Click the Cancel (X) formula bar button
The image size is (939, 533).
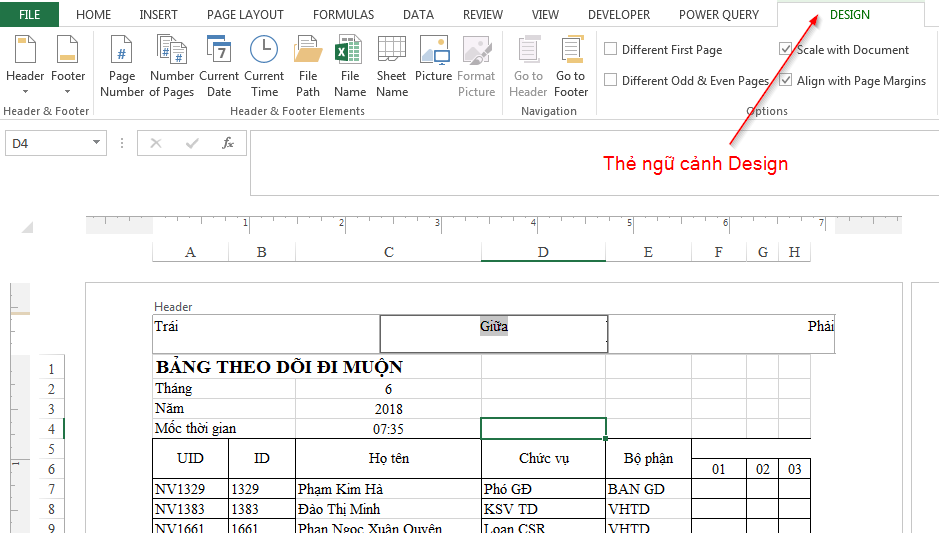pos(156,143)
